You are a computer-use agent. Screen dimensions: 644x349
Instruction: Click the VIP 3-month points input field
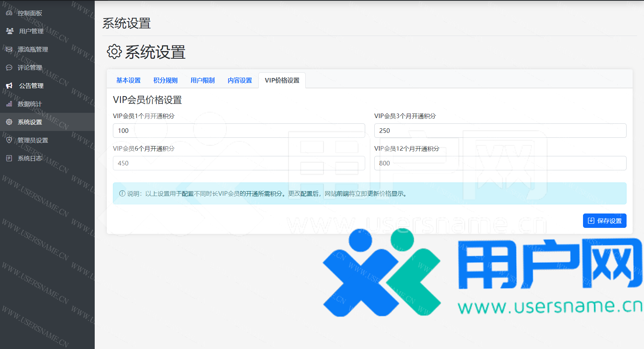500,131
